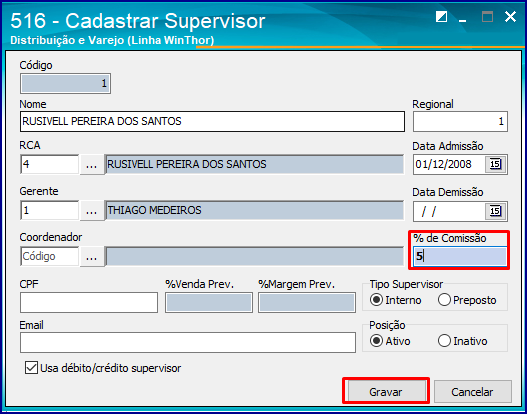Maximize the Cadastrar Supervisor window

pyautogui.click(x=487, y=17)
